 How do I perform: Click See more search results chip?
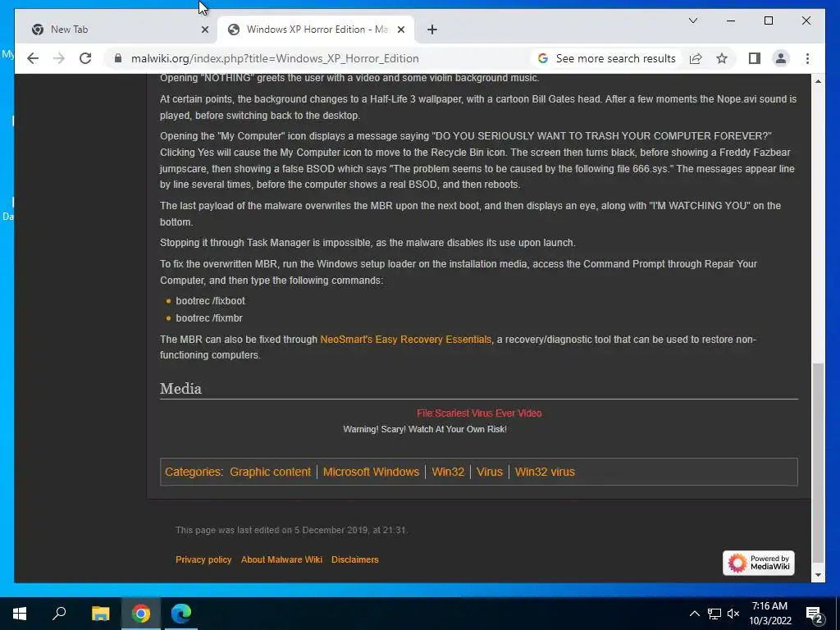click(607, 58)
